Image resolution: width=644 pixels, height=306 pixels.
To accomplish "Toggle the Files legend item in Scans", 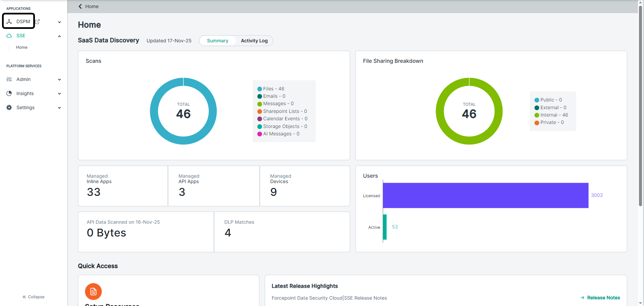I will coord(271,89).
